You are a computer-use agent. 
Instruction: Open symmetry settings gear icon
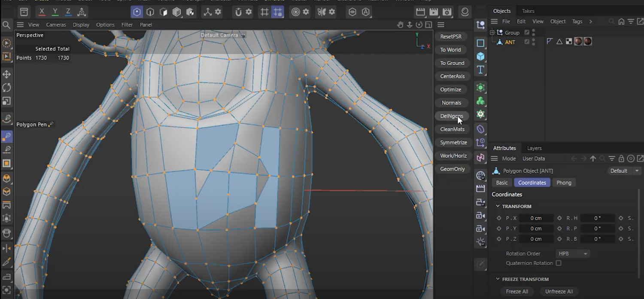click(x=332, y=12)
